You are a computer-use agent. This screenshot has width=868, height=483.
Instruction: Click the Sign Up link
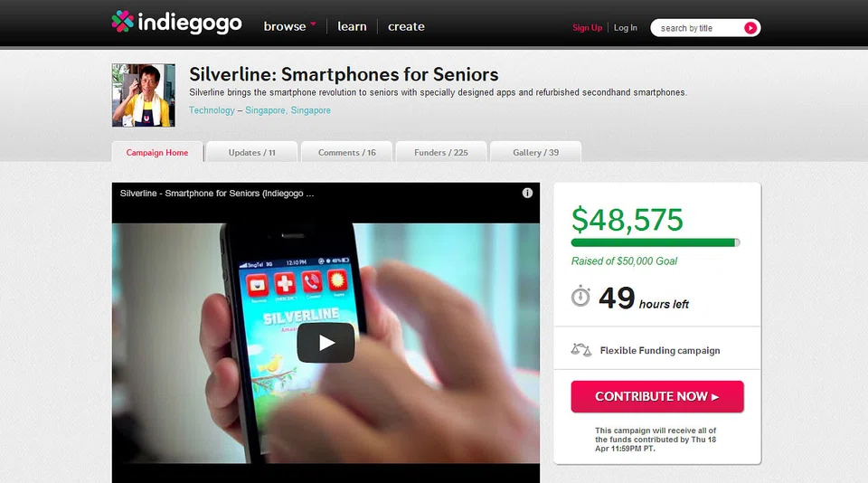click(588, 28)
